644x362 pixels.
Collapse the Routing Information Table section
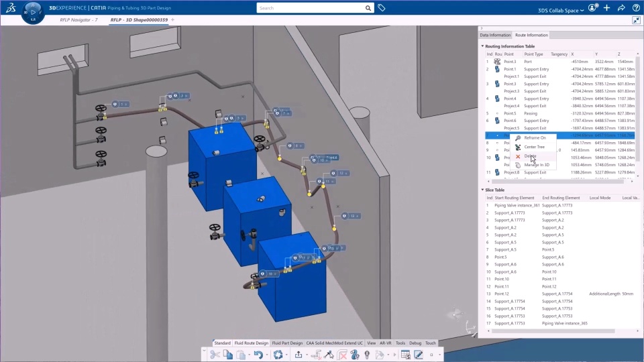[482, 46]
